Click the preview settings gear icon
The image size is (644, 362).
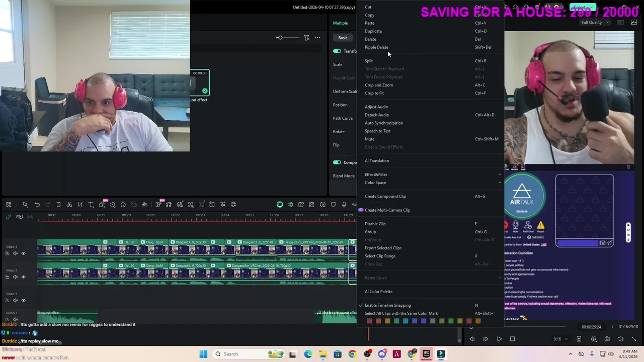tap(594, 339)
